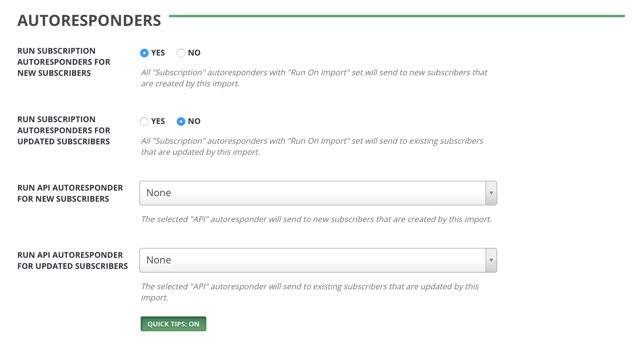Select NO for subscription autoresponders new subscribers
The image size is (644, 338).
coord(181,53)
